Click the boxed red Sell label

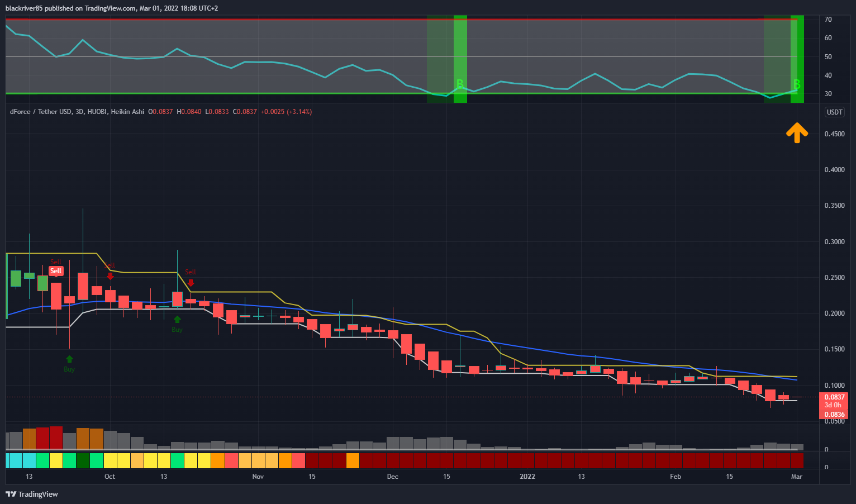(56, 271)
